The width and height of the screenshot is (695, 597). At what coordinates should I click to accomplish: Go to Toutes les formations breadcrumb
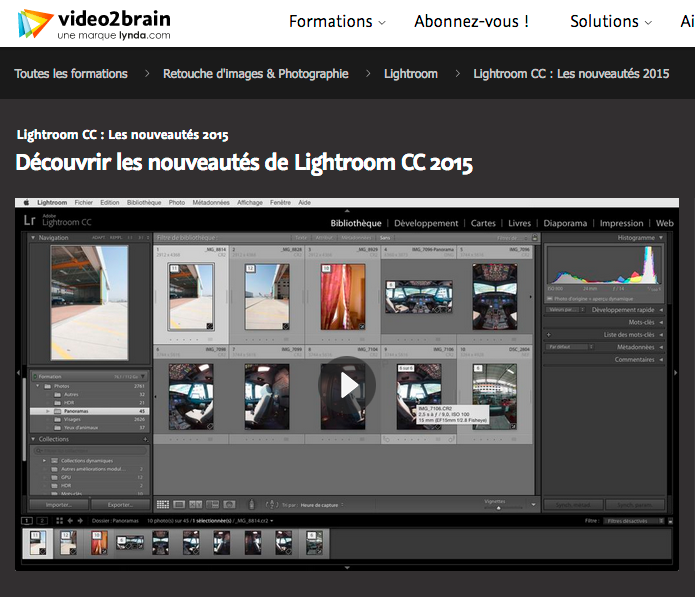point(71,74)
